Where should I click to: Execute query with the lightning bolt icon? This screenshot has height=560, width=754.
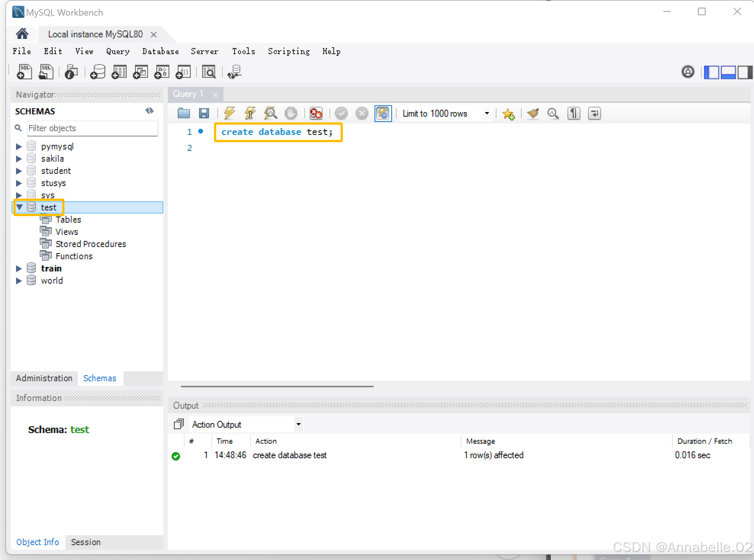pyautogui.click(x=229, y=113)
